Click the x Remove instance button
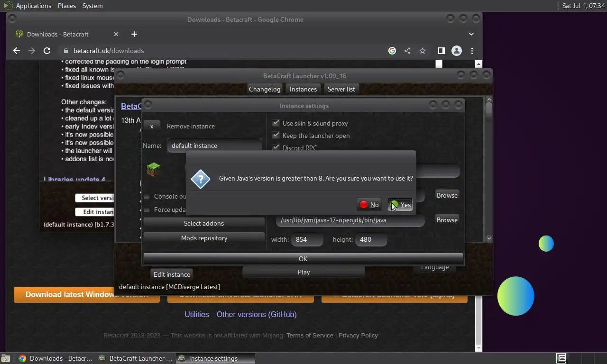 [x=152, y=126]
